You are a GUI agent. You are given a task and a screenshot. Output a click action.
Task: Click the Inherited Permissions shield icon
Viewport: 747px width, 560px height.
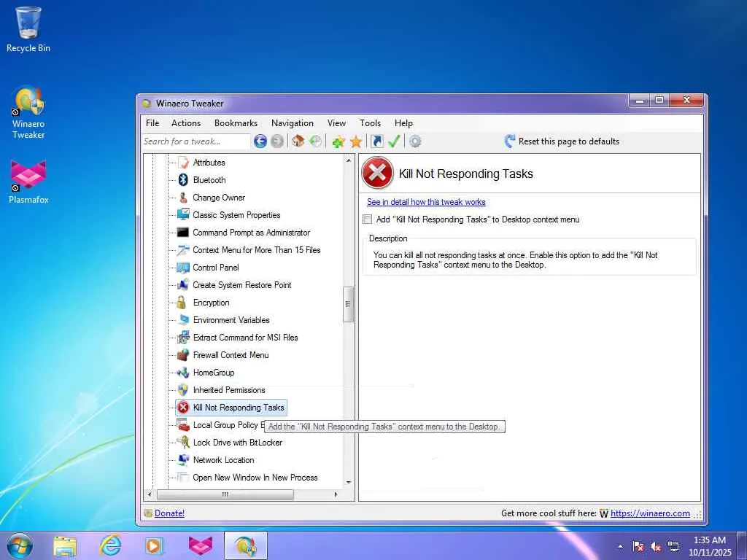pos(183,390)
